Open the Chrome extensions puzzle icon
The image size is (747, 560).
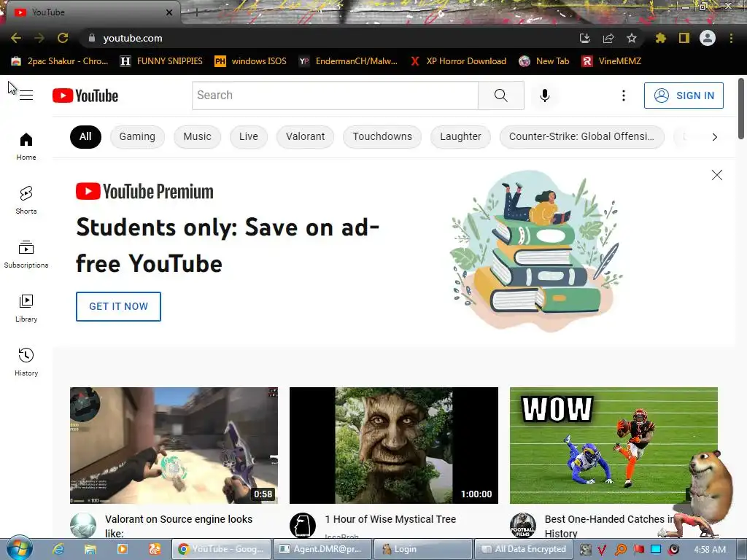(x=661, y=38)
